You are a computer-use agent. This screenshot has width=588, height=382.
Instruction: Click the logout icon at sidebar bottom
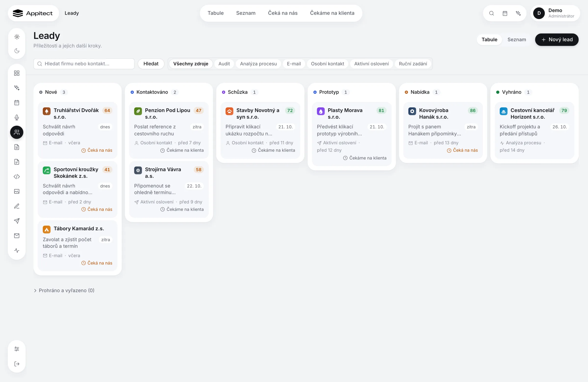tap(17, 364)
